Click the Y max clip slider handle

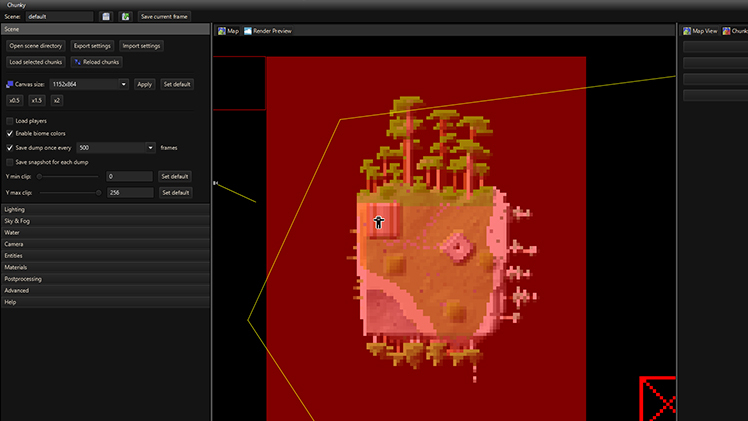98,192
